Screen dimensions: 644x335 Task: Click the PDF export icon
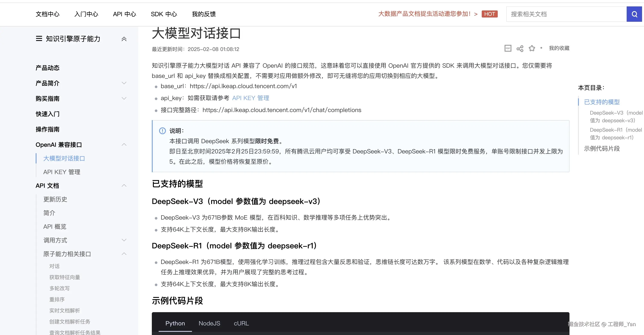508,48
